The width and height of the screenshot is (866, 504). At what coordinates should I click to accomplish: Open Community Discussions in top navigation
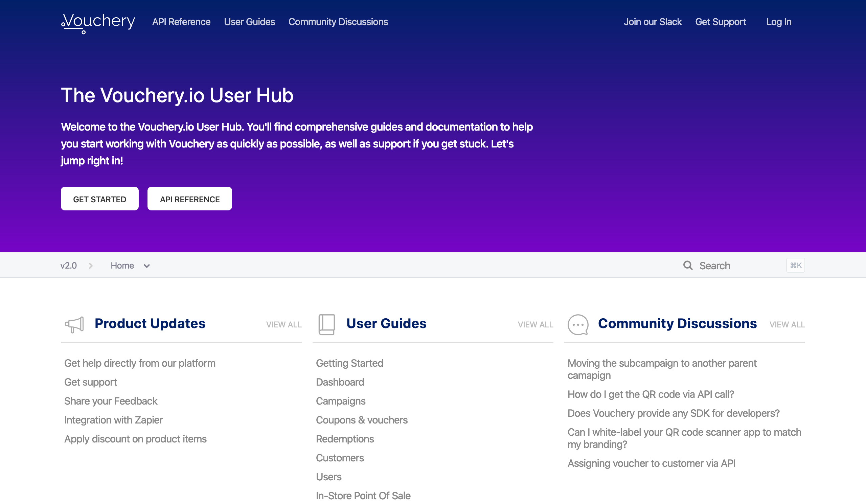coord(338,22)
